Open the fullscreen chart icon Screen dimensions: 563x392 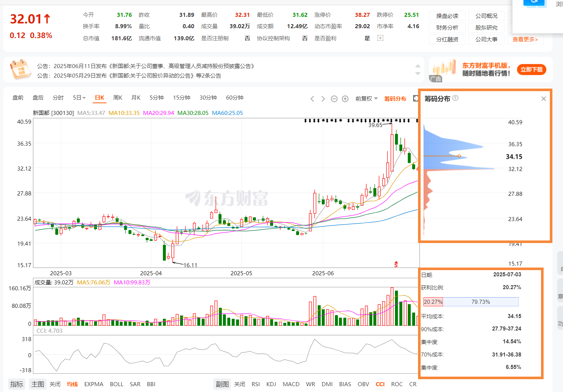pyautogui.click(x=416, y=98)
